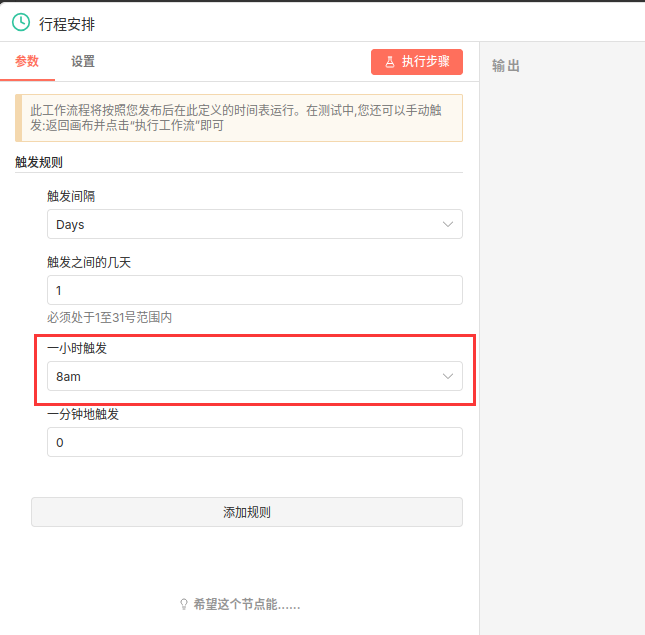This screenshot has width=645, height=635.
Task: Expand the Days dropdown chevron arrow
Action: click(448, 224)
